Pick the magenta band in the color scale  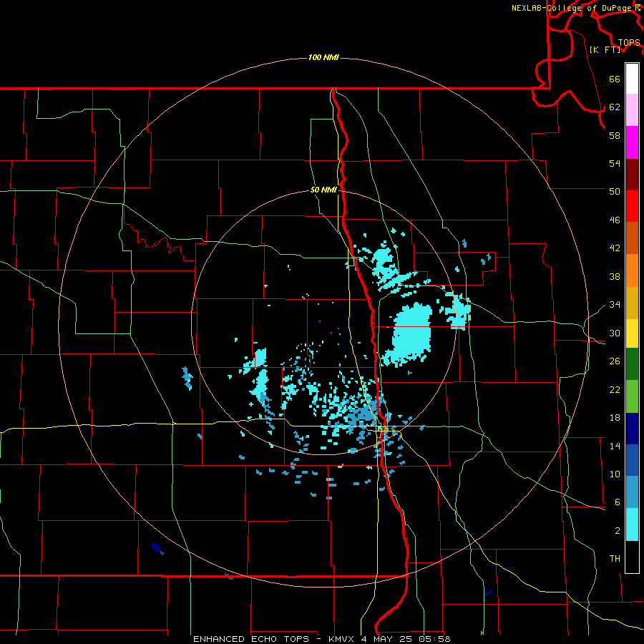click(x=632, y=142)
